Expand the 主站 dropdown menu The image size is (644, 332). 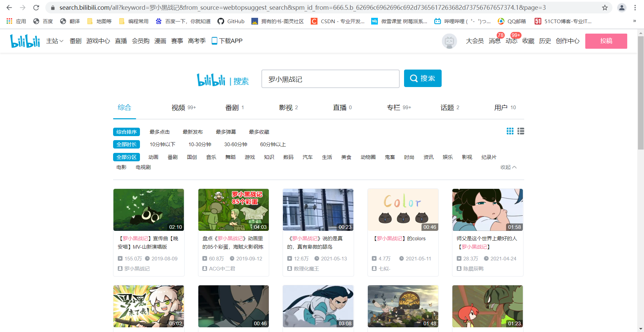tap(55, 41)
